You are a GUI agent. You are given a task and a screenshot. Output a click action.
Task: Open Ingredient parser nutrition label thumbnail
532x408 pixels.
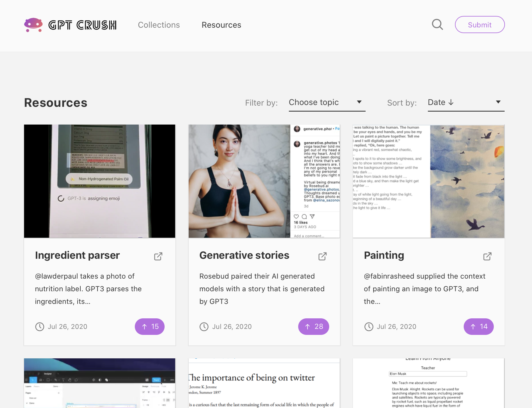(x=100, y=181)
